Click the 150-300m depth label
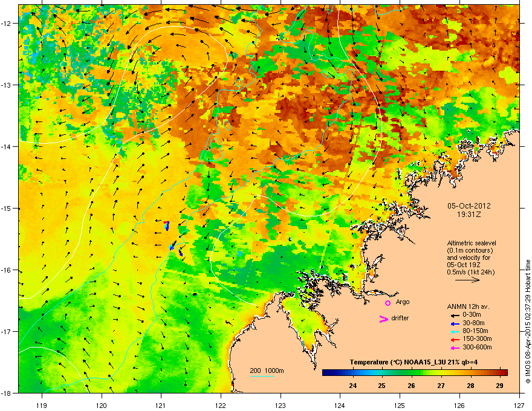The width and height of the screenshot is (532, 411). 477,338
